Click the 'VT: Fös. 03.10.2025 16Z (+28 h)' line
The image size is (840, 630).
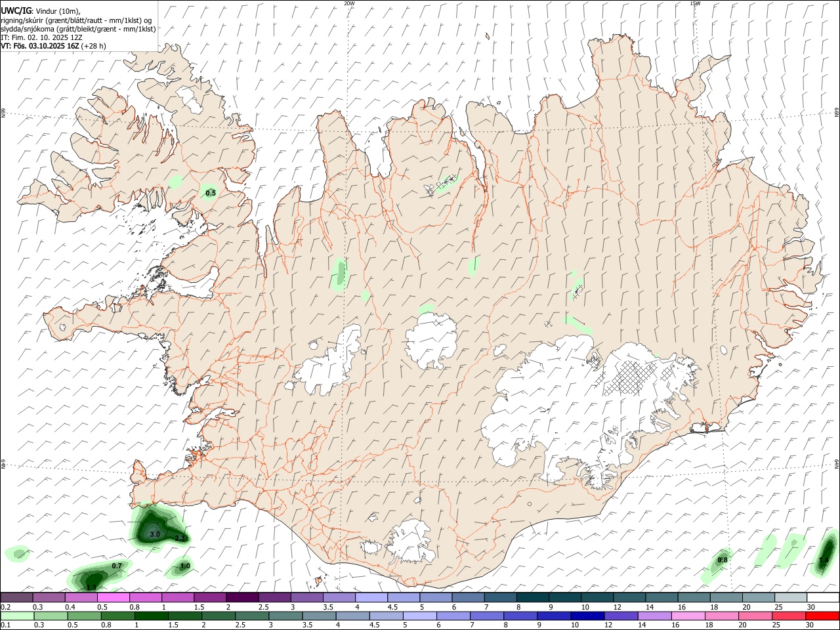tap(53, 46)
